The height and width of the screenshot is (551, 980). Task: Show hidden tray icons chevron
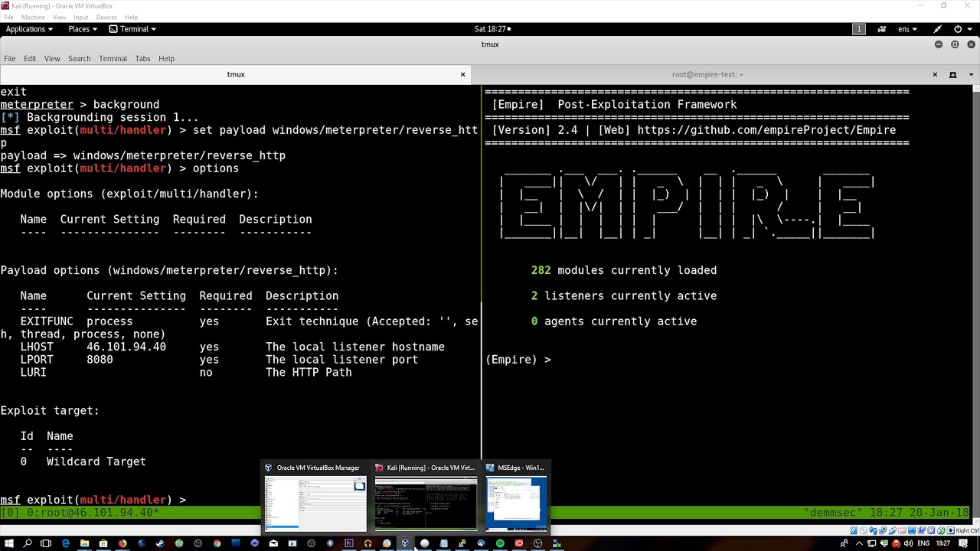859,543
